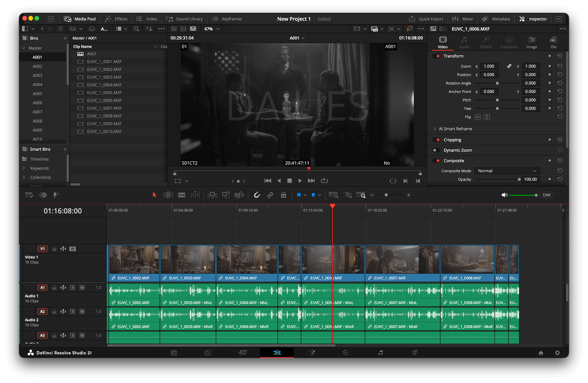Click Flip Horizontal icon in Inspector
This screenshot has height=383, width=588.
[x=478, y=117]
